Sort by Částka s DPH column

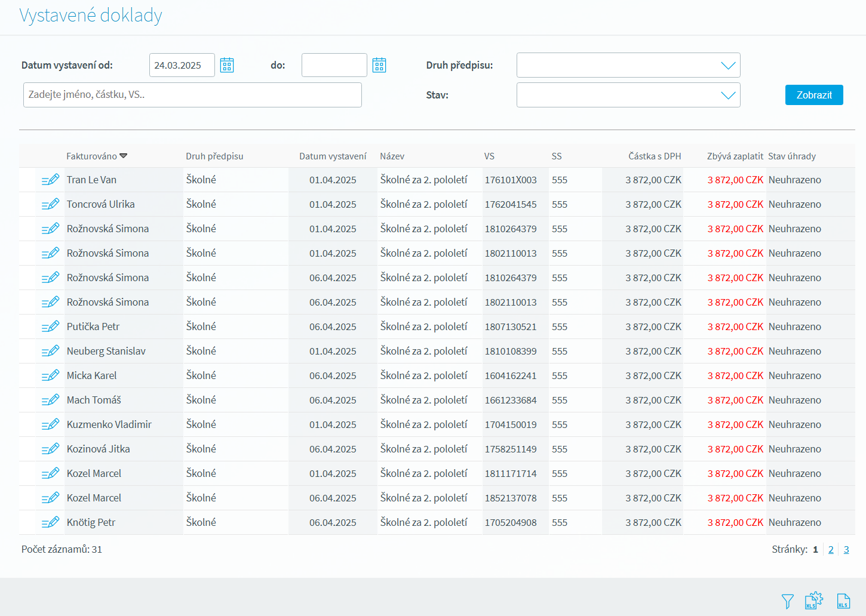(x=655, y=156)
